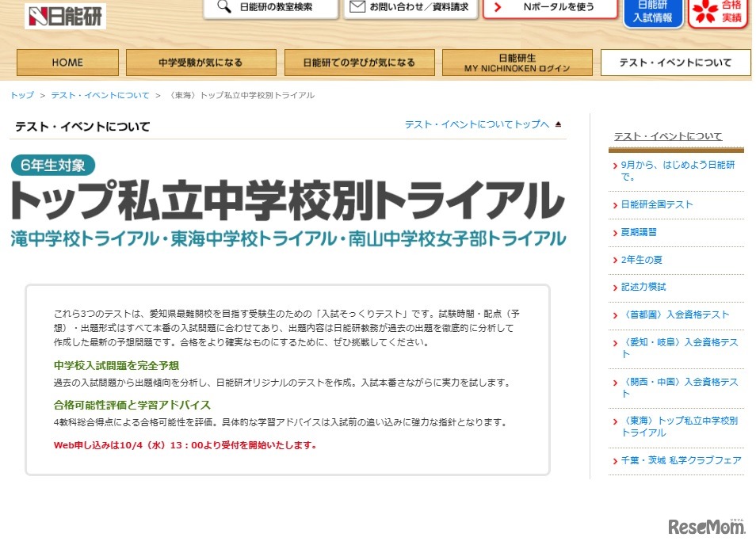The width and height of the screenshot is (756, 545).
Task: Select the テスト・イベントについて navigation tab
Action: point(675,62)
